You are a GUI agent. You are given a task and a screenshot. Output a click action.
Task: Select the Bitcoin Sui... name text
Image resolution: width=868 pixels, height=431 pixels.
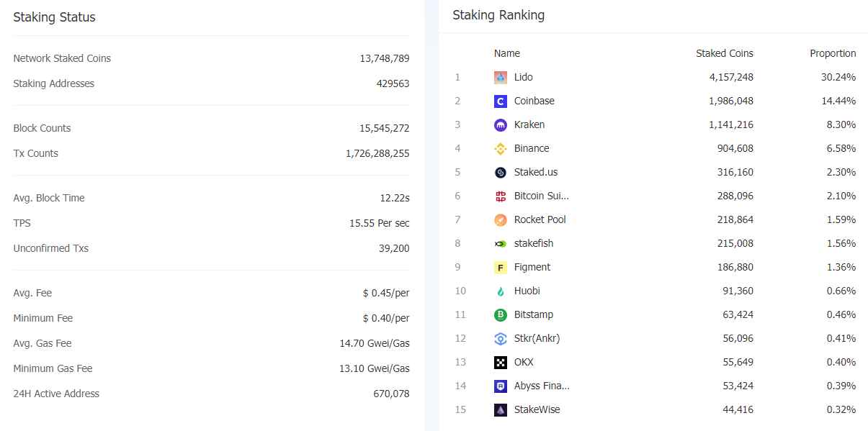(542, 196)
